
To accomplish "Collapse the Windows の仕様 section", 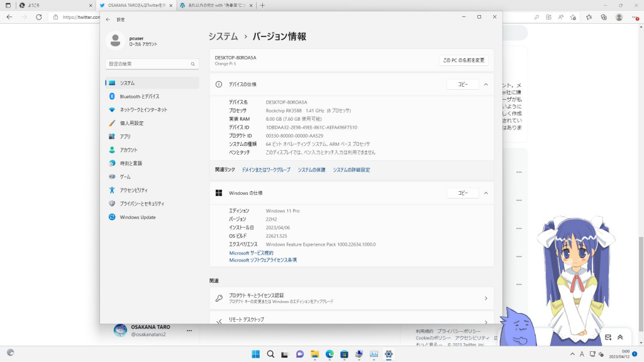I will 486,193.
